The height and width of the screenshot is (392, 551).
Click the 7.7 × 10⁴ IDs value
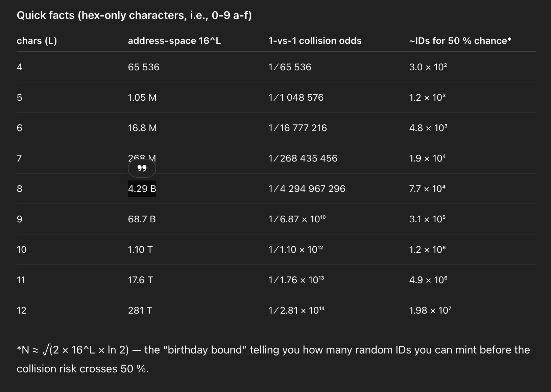coord(427,189)
